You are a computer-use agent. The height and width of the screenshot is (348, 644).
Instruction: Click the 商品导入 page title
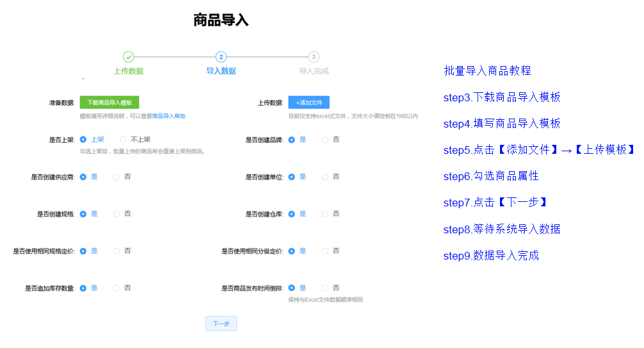[x=221, y=20]
